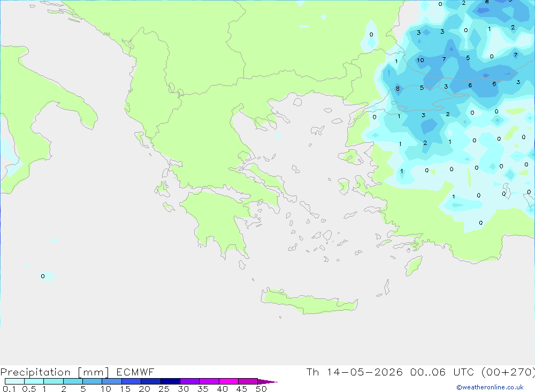
Task: Click the "0.1" legend scale label
Action: (9, 389)
